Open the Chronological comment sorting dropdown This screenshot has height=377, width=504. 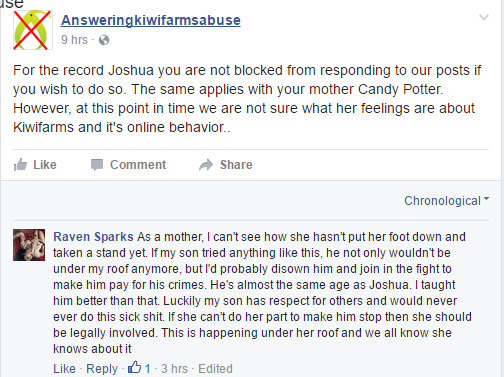click(x=447, y=201)
